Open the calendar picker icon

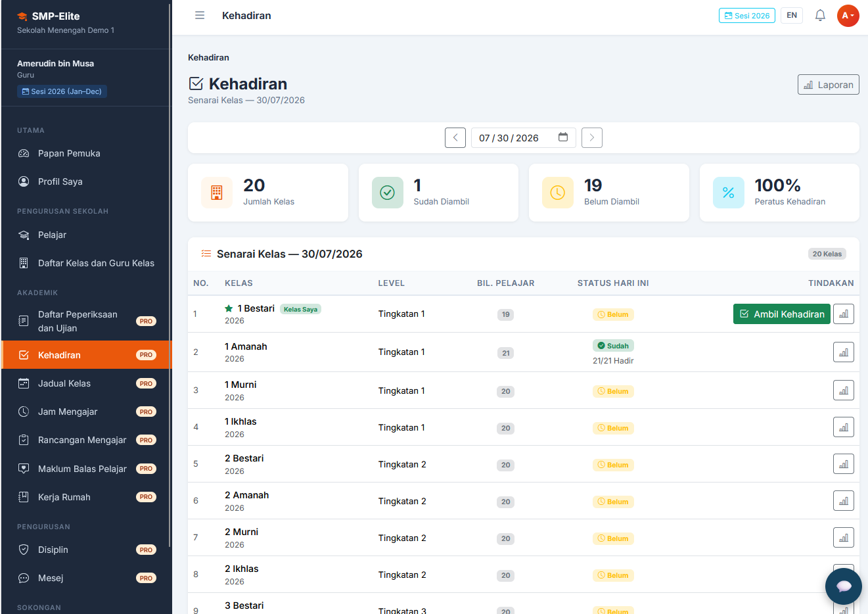coord(563,137)
